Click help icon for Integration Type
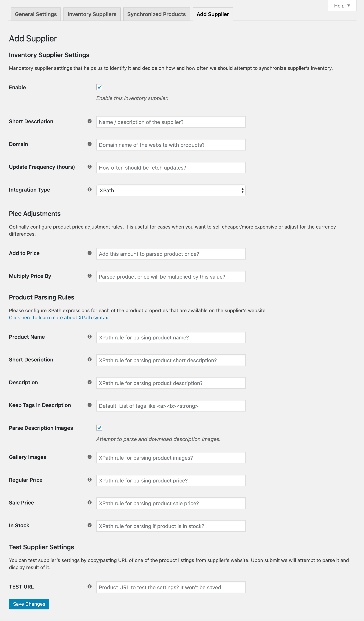 (89, 190)
